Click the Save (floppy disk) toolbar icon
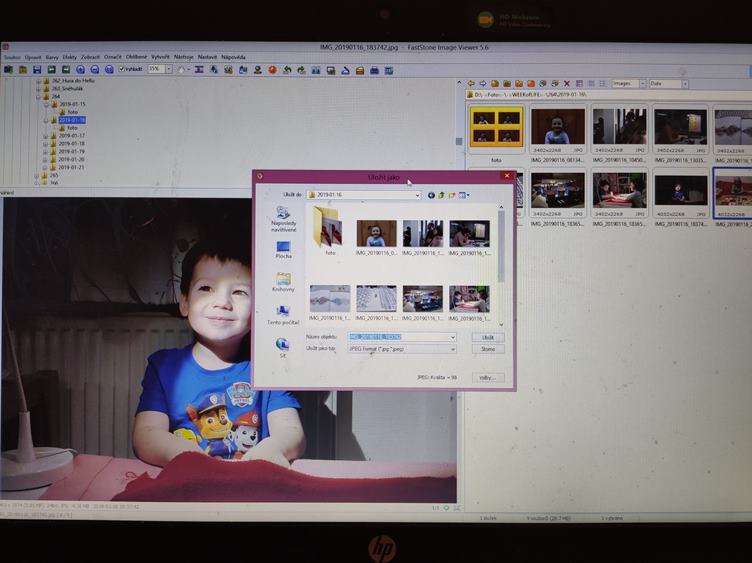This screenshot has height=563, width=752. point(37,70)
